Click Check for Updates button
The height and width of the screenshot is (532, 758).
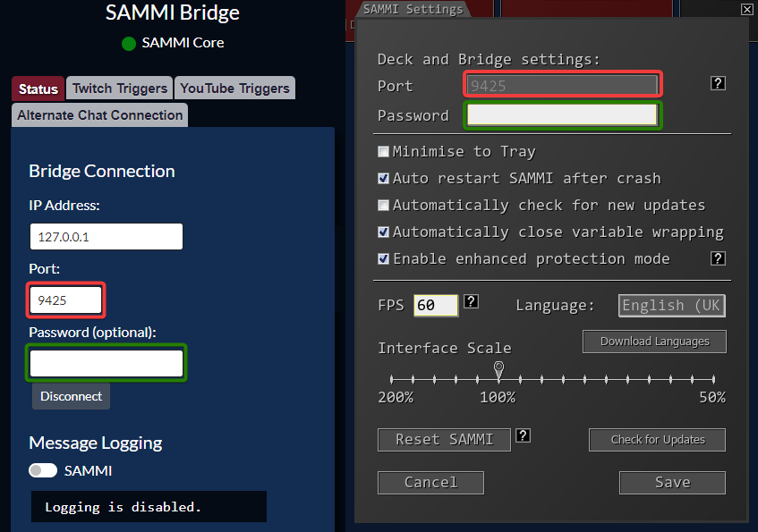click(658, 440)
